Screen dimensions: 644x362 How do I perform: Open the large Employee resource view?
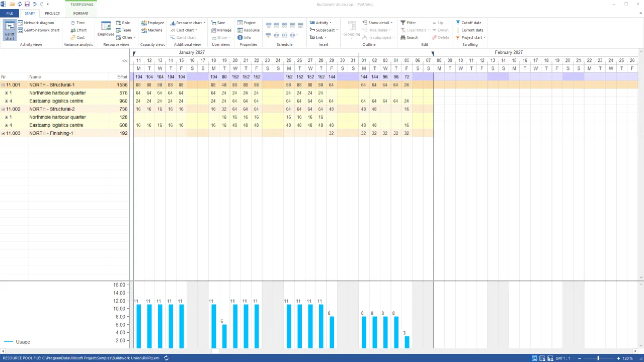pyautogui.click(x=106, y=29)
